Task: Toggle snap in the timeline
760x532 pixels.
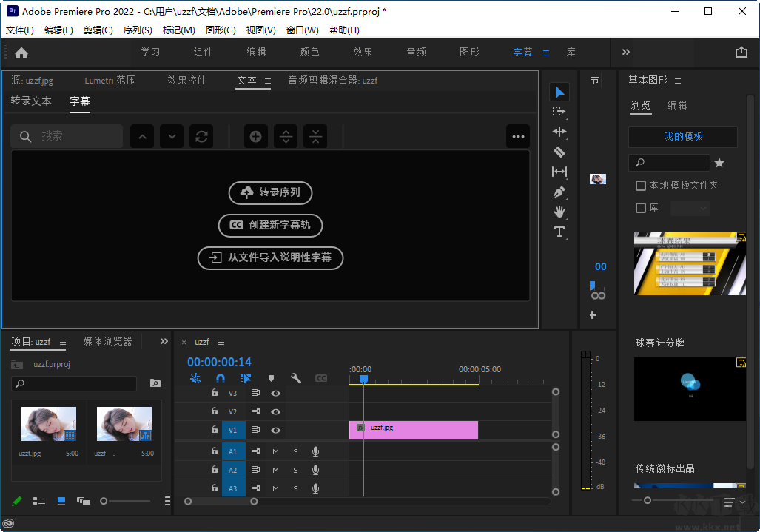Action: tap(220, 378)
